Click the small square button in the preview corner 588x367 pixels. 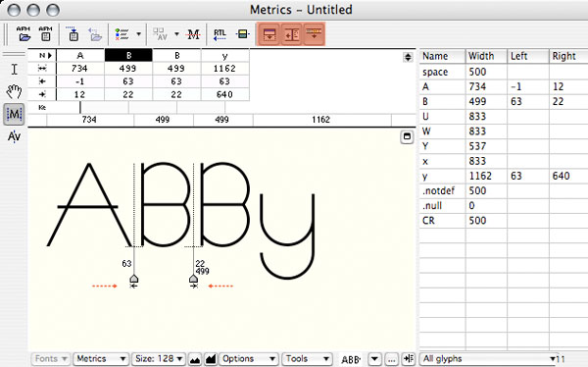tap(407, 136)
